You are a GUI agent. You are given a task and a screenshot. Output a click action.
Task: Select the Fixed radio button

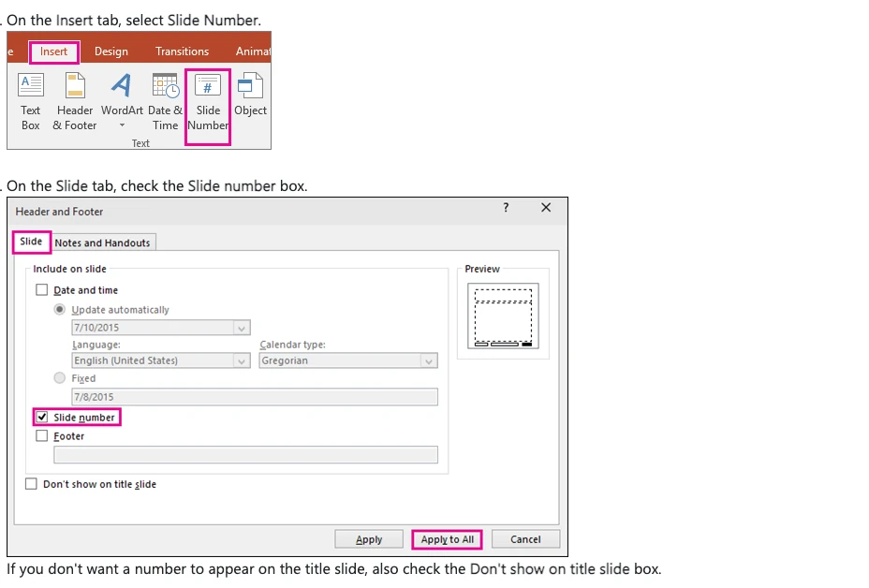(x=59, y=378)
